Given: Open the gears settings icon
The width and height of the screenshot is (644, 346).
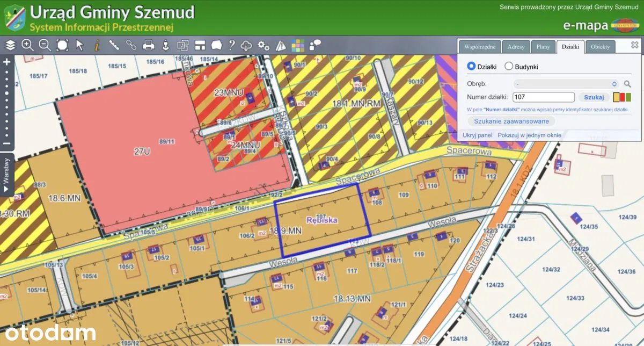Looking at the screenshot, I should (x=264, y=45).
